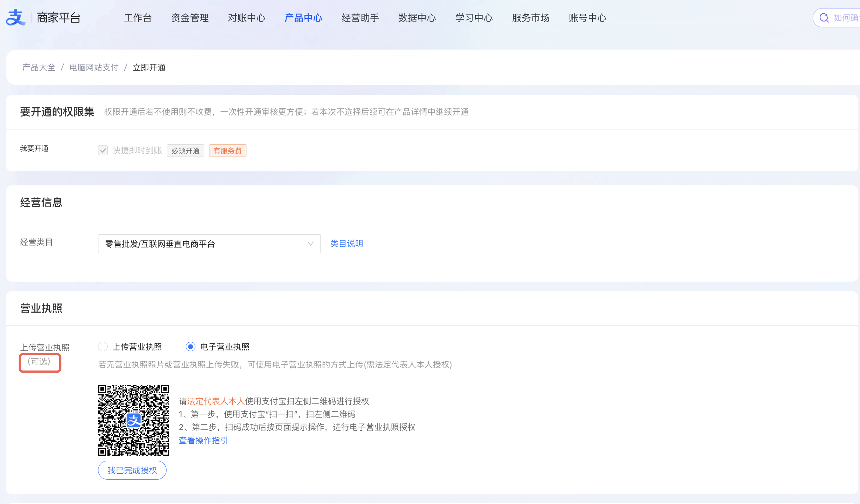Click 要开通的权限集 section heading
This screenshot has width=860, height=504.
[57, 112]
